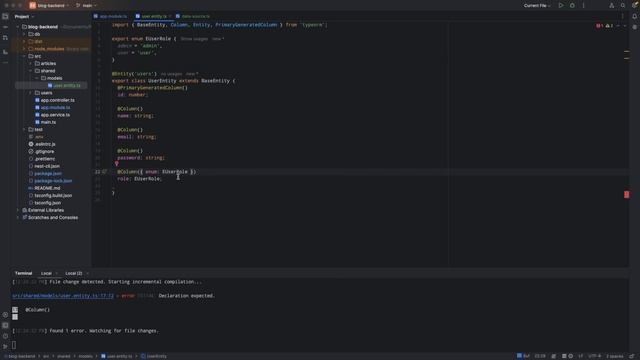Select app.controller.ts in project tree
Screen dimensions: 640x360
58,100
